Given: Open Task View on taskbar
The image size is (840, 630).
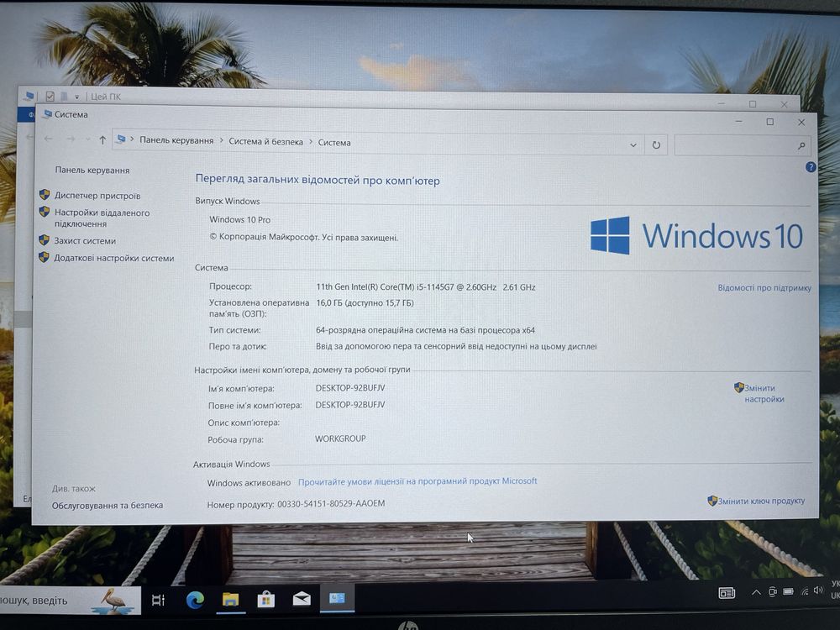Looking at the screenshot, I should [x=159, y=600].
